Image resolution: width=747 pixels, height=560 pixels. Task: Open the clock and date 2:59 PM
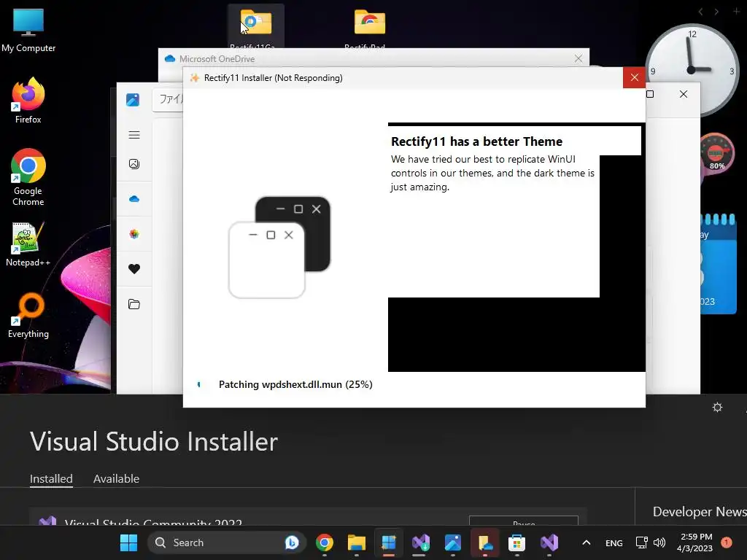694,542
